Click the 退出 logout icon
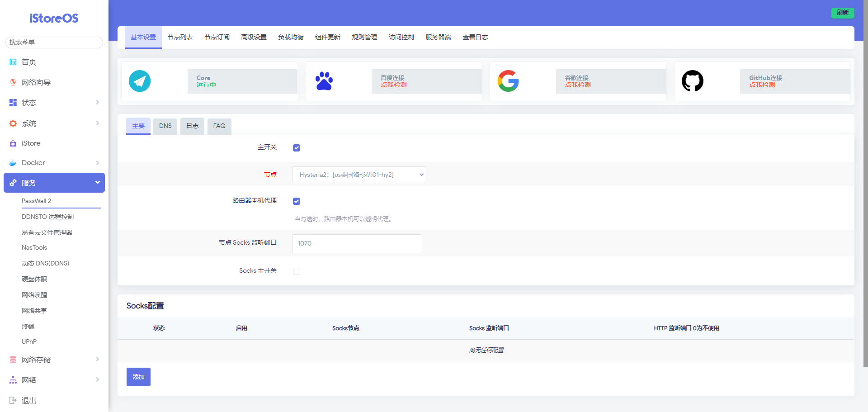Viewport: 868px width, 412px height. click(x=13, y=400)
